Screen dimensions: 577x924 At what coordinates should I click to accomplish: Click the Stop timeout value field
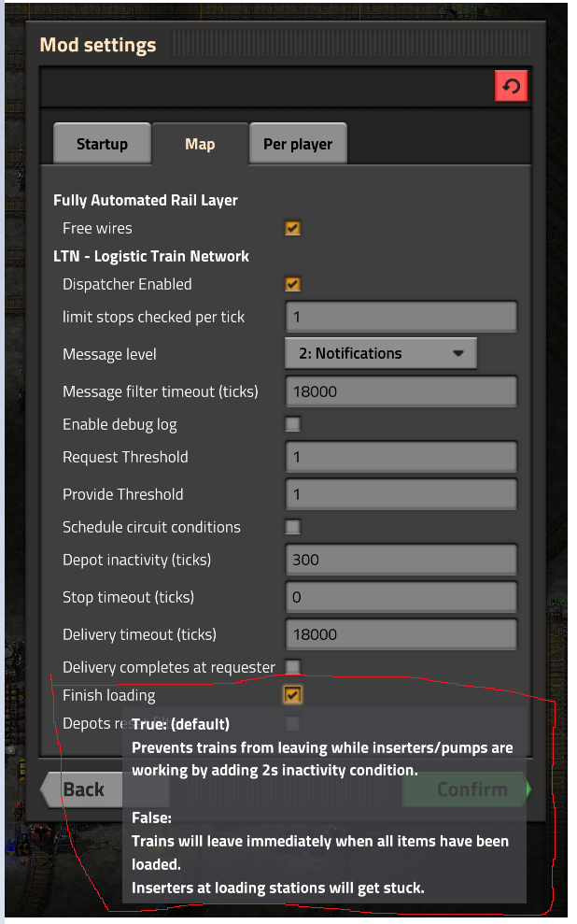(400, 597)
